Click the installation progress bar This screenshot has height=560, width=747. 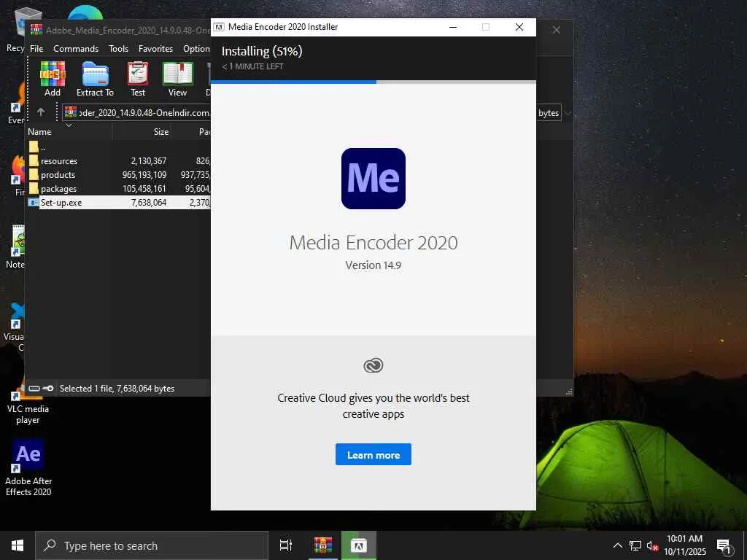[373, 82]
